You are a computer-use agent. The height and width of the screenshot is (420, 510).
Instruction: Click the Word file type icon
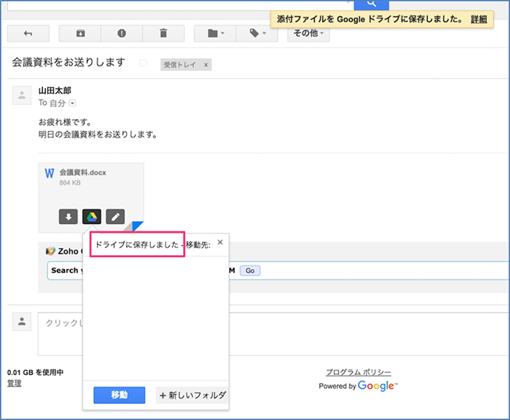click(50, 174)
